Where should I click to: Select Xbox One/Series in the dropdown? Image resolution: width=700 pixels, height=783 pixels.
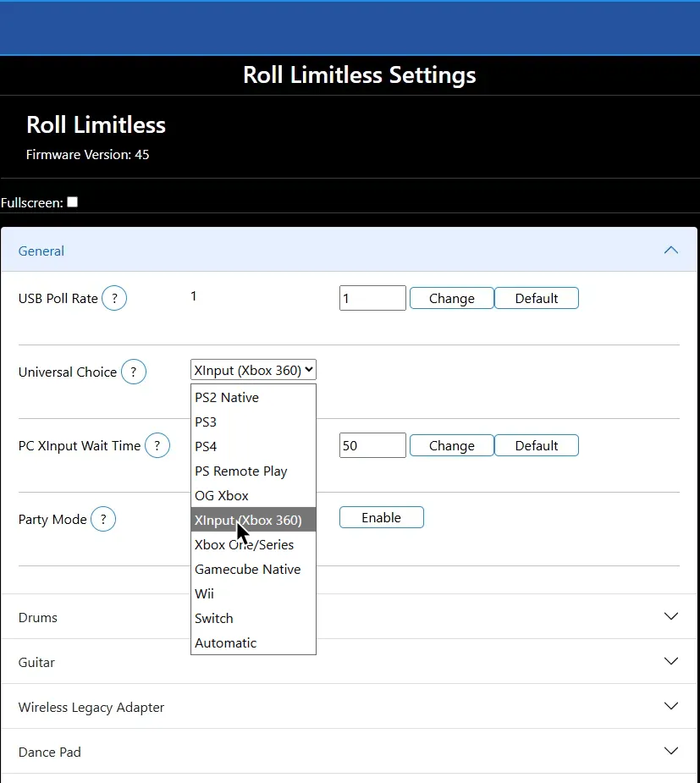245,544
